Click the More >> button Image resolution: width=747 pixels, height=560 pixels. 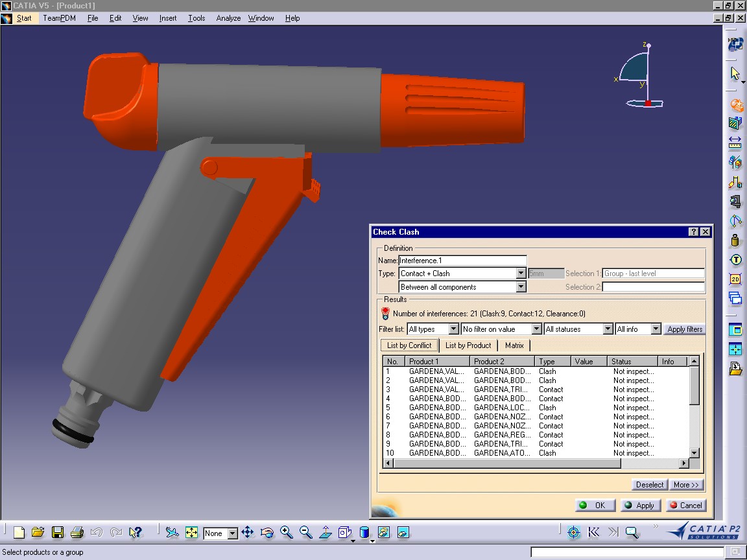[x=686, y=485]
